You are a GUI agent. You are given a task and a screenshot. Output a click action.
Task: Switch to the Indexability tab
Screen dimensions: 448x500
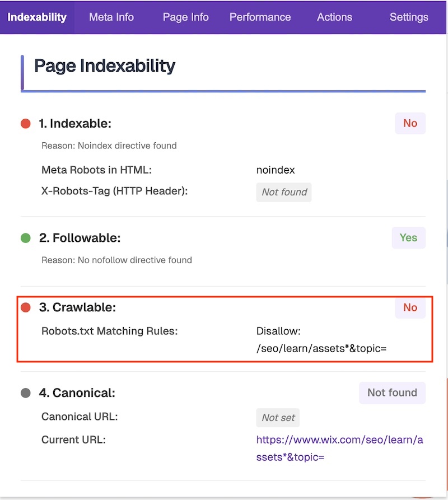tap(37, 17)
